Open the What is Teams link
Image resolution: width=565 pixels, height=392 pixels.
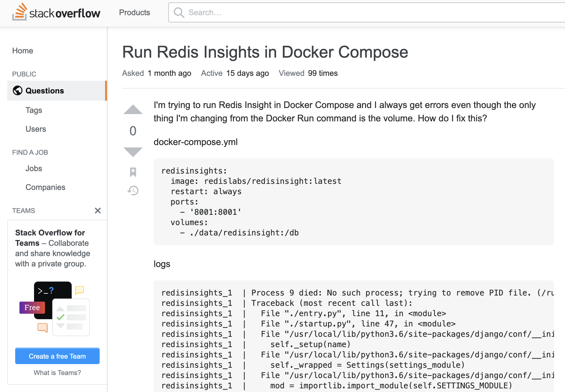click(x=57, y=373)
